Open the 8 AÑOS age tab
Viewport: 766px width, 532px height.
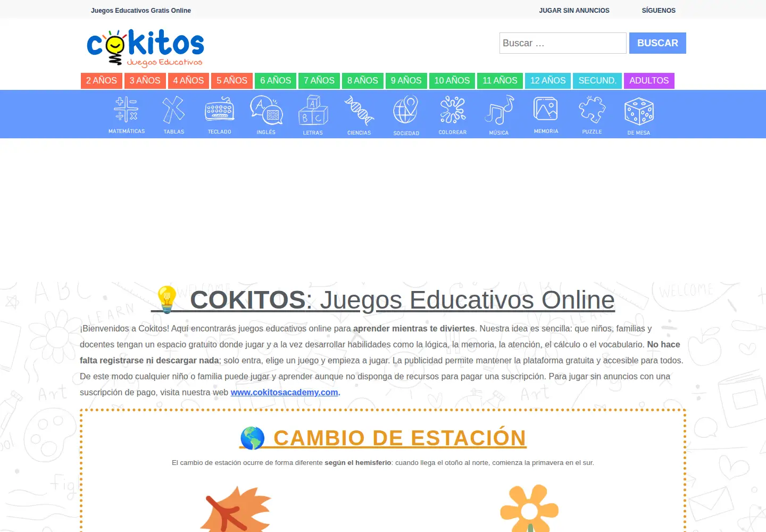pyautogui.click(x=363, y=81)
